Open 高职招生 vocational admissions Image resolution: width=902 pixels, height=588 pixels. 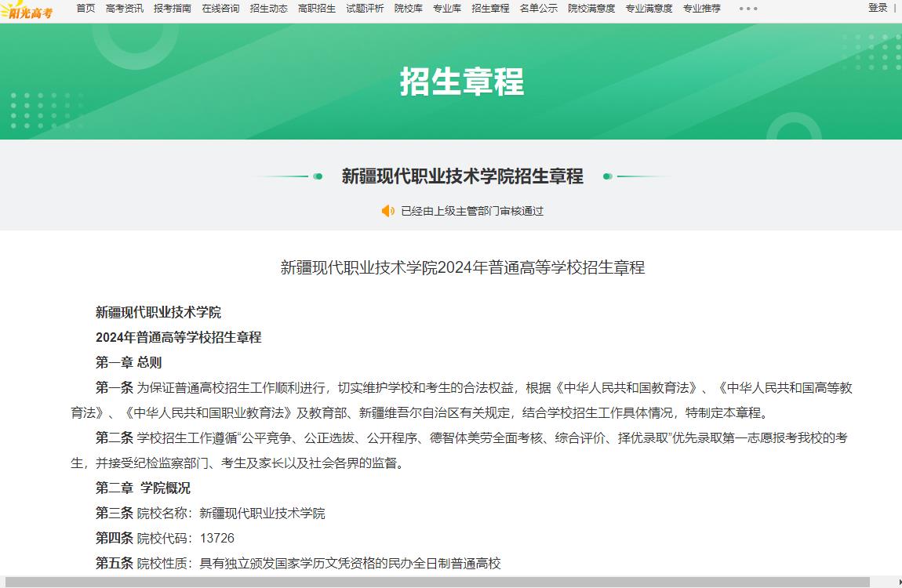[x=317, y=9]
